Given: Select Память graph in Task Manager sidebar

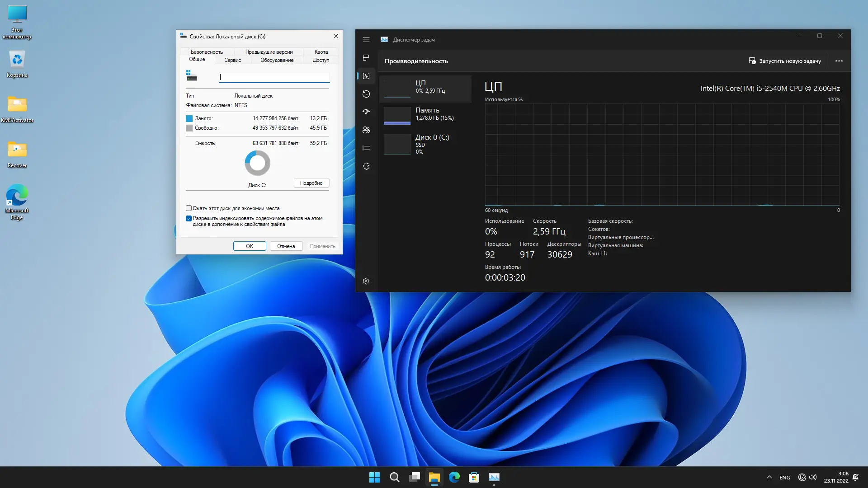Looking at the screenshot, I should pos(425,114).
